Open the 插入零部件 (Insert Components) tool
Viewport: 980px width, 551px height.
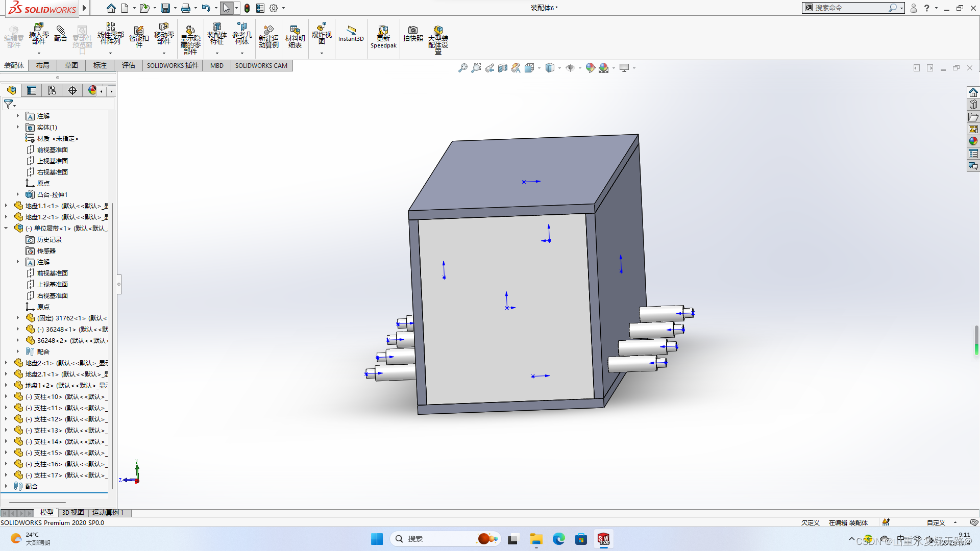pos(38,35)
